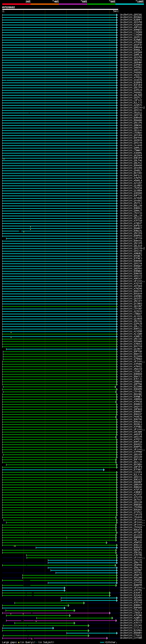Click the alignment bar for UniRef100_Q9SCW1
This screenshot has width=146, height=644.
[x=60, y=15]
